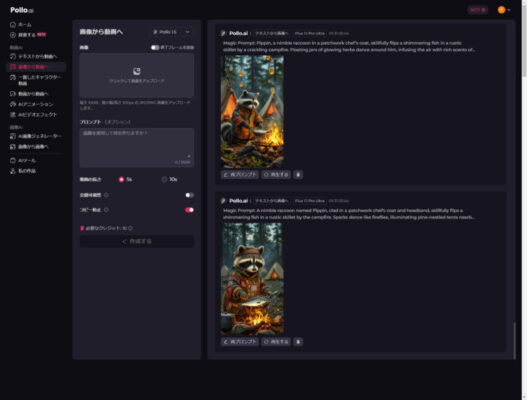527x400 pixels.
Task: Click the Create (作成する) button
Action: click(136, 241)
